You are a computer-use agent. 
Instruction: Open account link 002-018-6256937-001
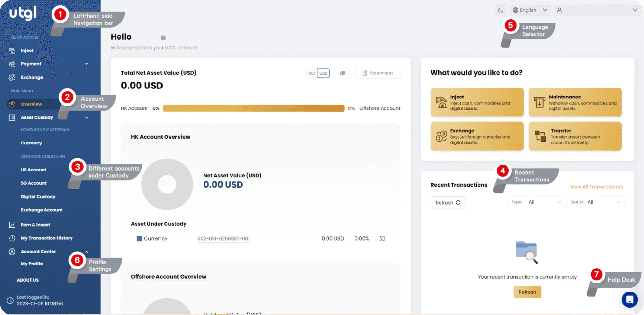(223, 238)
